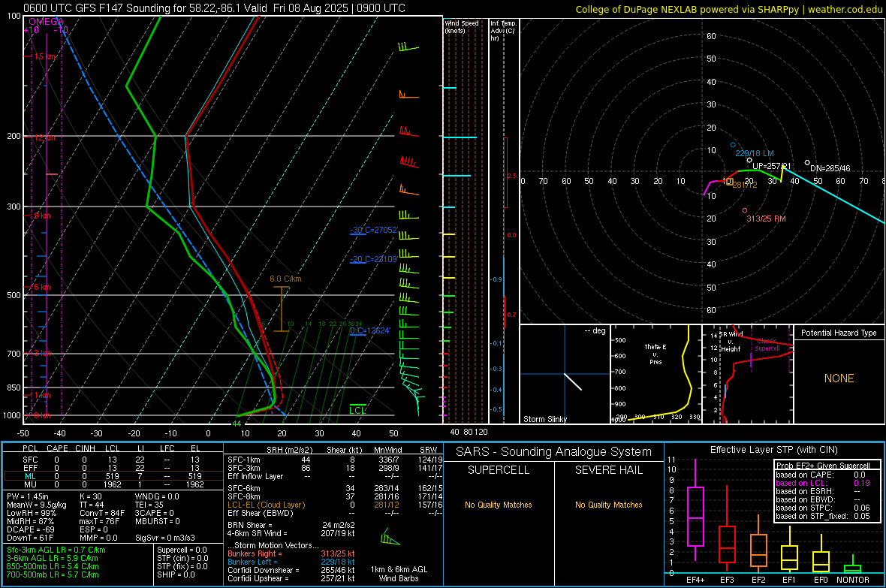
Task: Click the Effective Layer STP (with CIN) title
Action: tap(773, 450)
